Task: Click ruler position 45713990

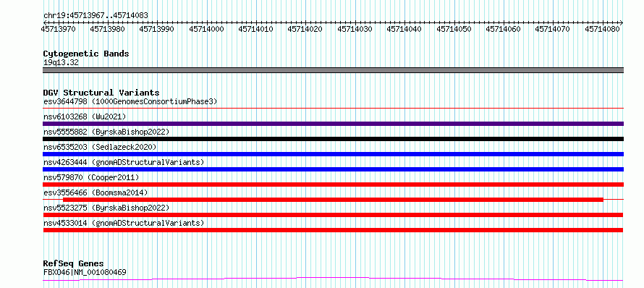Action: tap(156, 29)
